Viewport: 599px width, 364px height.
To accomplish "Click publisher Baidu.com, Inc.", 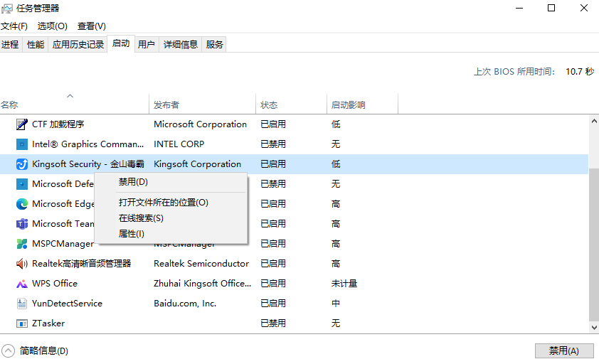I will 185,304.
